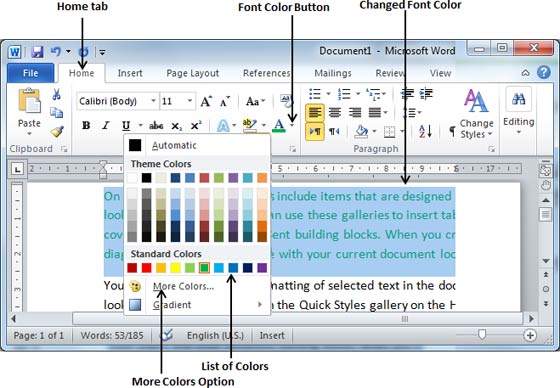Open the File tab
560x388 pixels.
(x=31, y=73)
